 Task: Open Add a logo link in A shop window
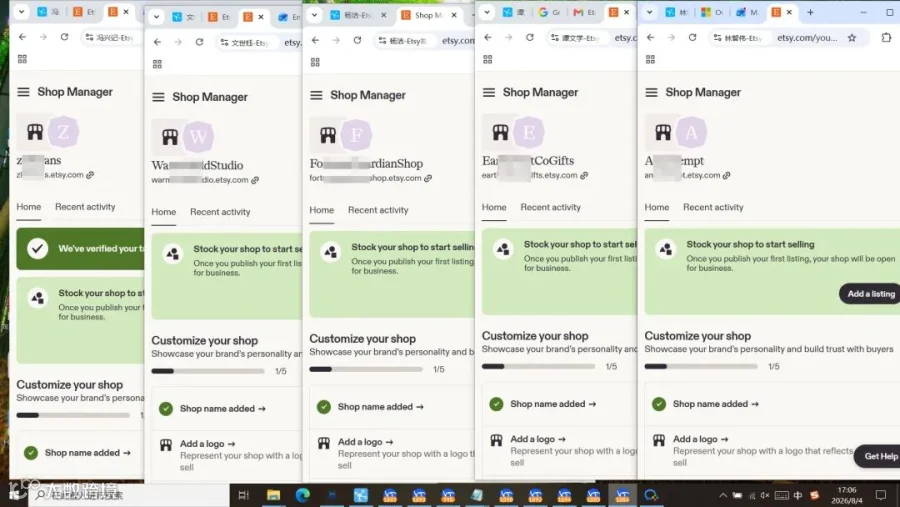click(700, 439)
